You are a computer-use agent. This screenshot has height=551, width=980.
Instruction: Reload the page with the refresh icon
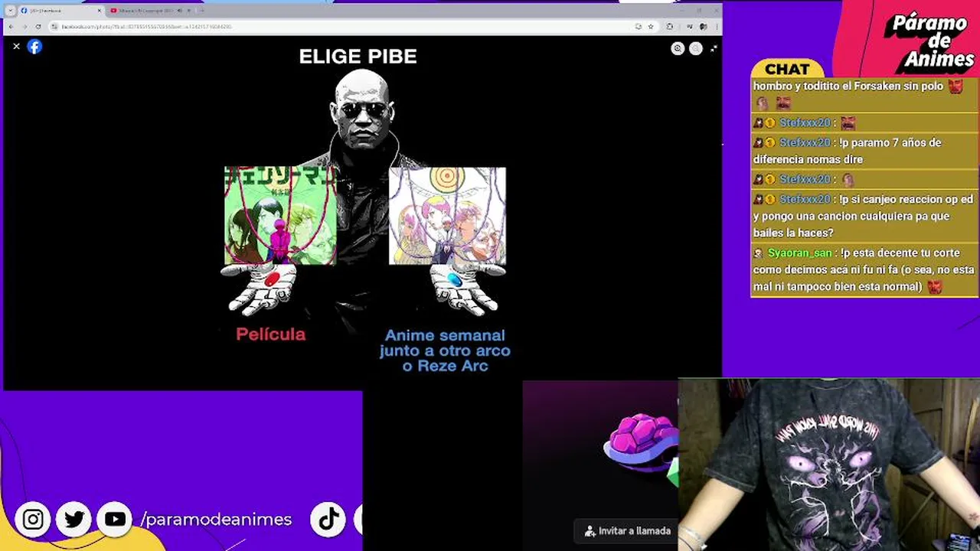click(x=38, y=26)
